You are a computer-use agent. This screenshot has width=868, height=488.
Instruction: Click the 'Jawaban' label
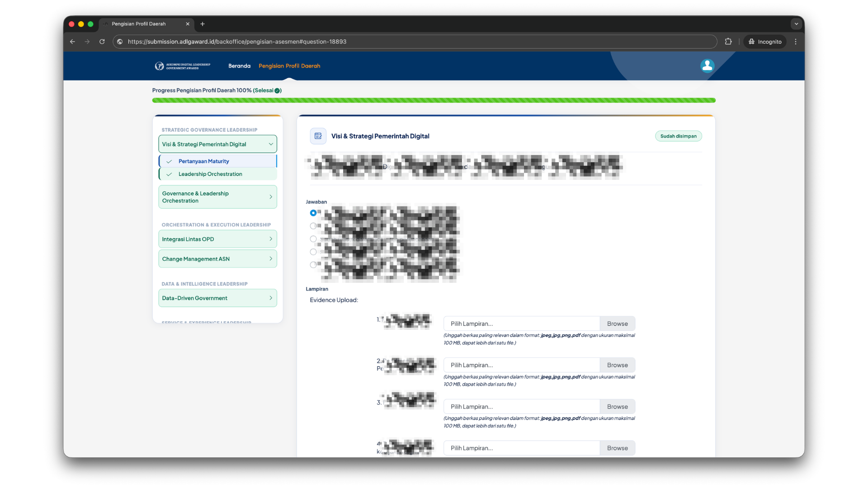coord(316,202)
